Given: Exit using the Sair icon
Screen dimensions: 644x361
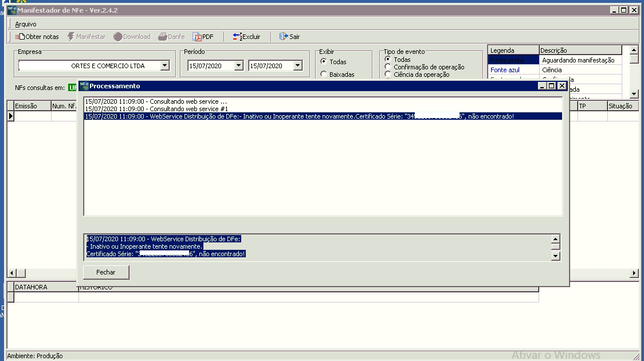Looking at the screenshot, I should click(x=283, y=37).
